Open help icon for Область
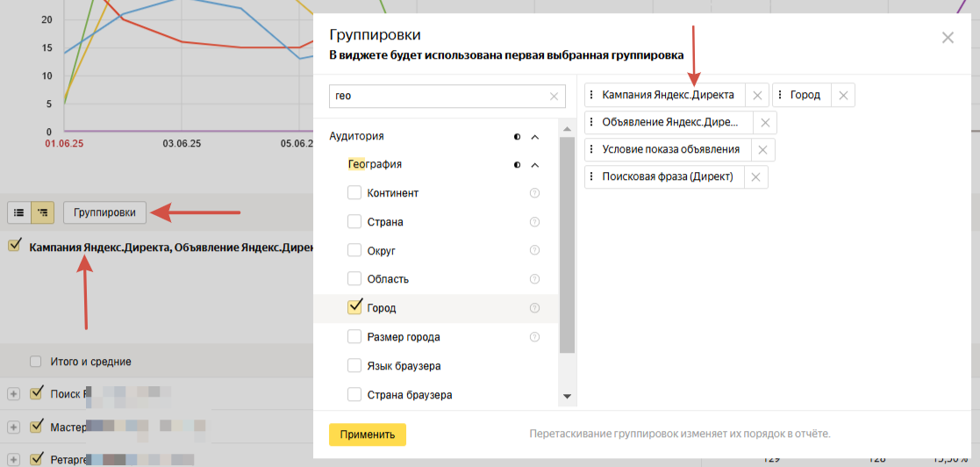 click(534, 279)
